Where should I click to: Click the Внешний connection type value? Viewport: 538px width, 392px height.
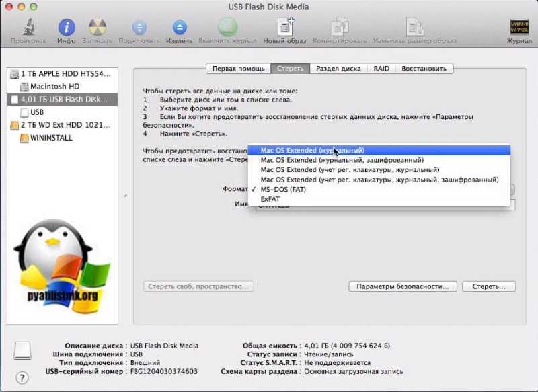[x=145, y=363]
